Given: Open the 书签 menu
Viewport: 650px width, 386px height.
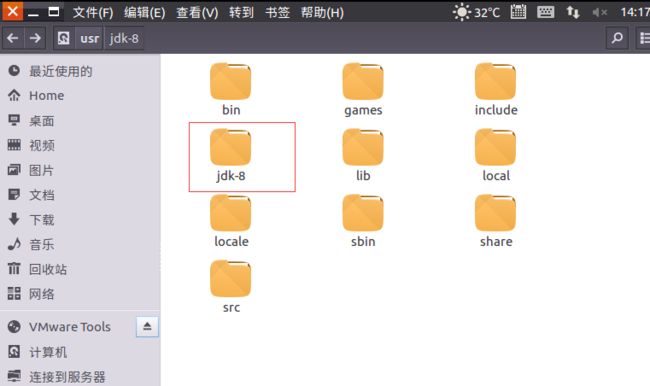Looking at the screenshot, I should [277, 12].
